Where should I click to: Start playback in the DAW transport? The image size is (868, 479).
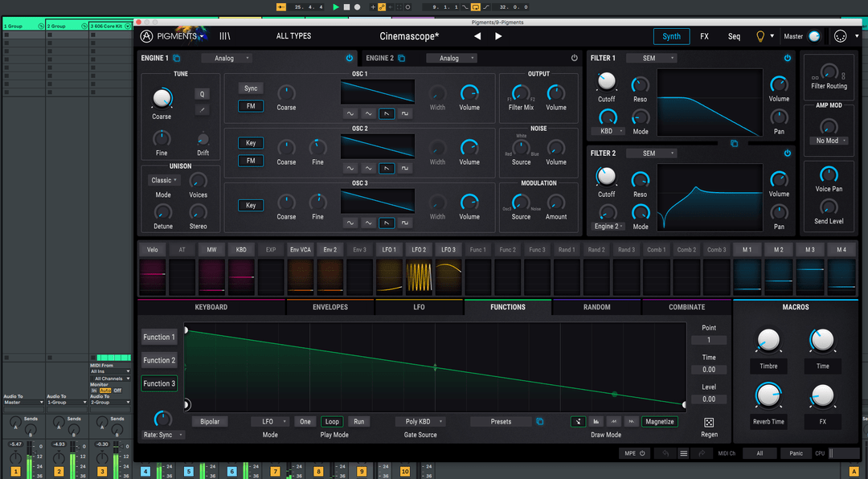point(335,7)
